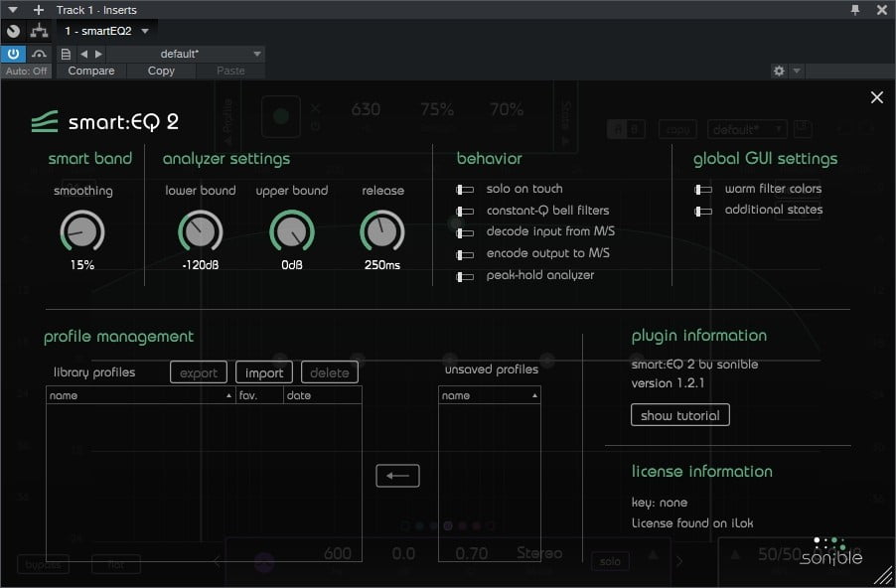
Task: Select the -120dB lower bound value
Action: 200,265
